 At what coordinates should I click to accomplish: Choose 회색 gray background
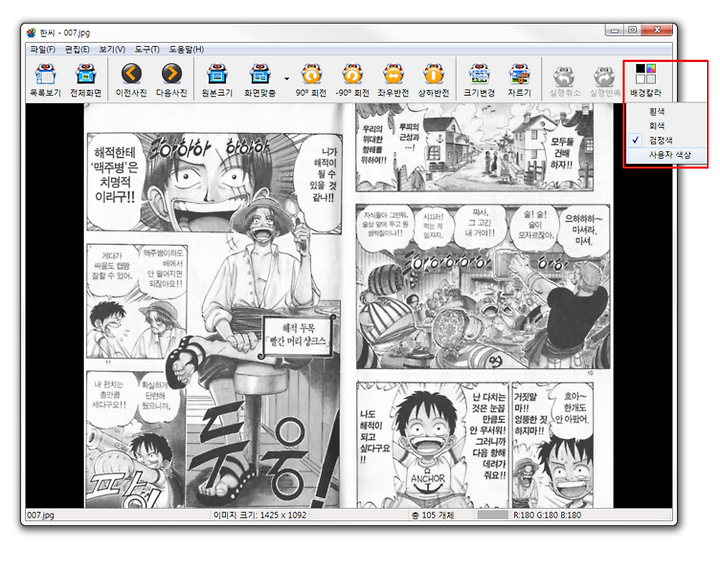click(x=667, y=125)
